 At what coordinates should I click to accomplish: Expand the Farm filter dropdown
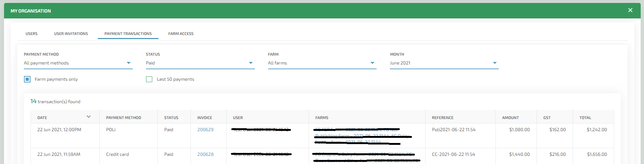[322, 63]
